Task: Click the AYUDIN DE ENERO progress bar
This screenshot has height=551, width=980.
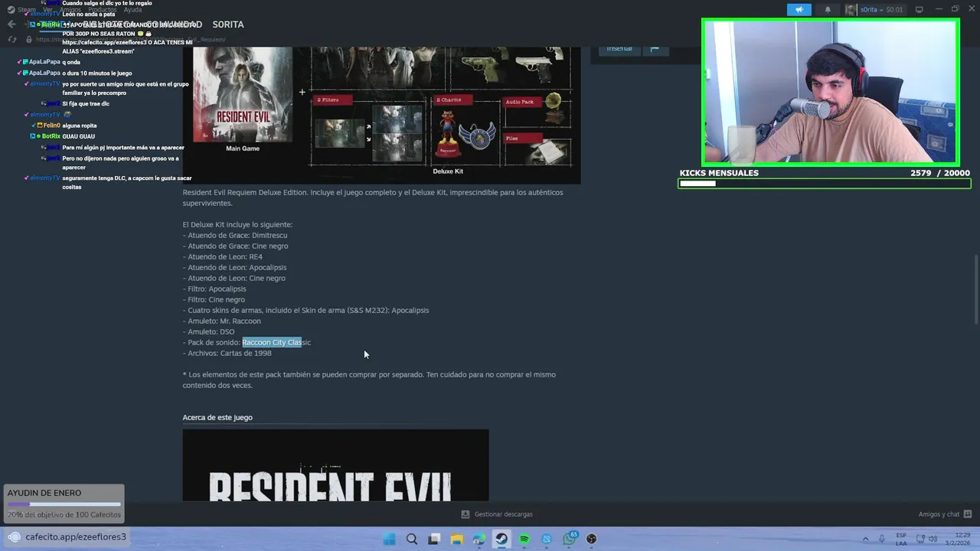Action: click(64, 504)
